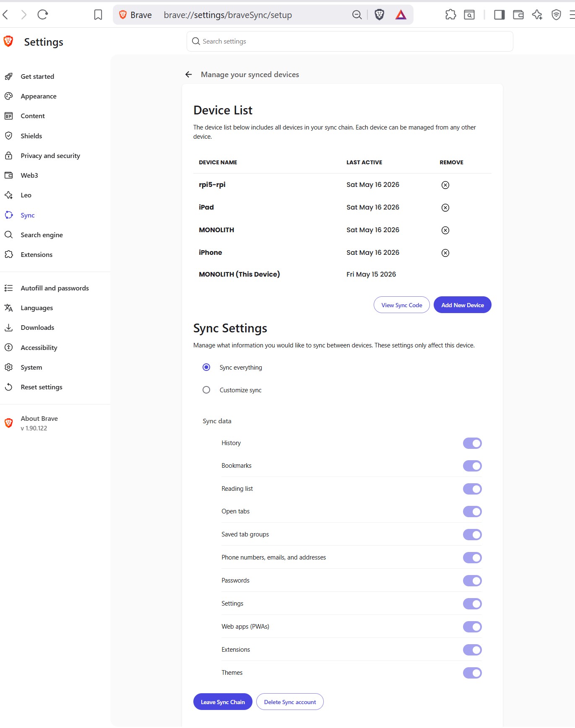
Task: Remove the rpi5-rpi device from sync chain
Action: pos(445,185)
